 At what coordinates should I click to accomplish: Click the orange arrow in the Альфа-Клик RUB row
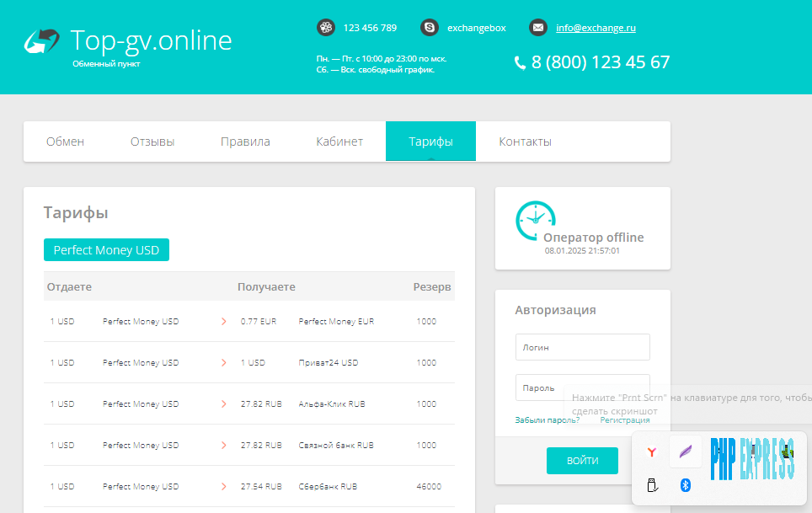coord(224,404)
